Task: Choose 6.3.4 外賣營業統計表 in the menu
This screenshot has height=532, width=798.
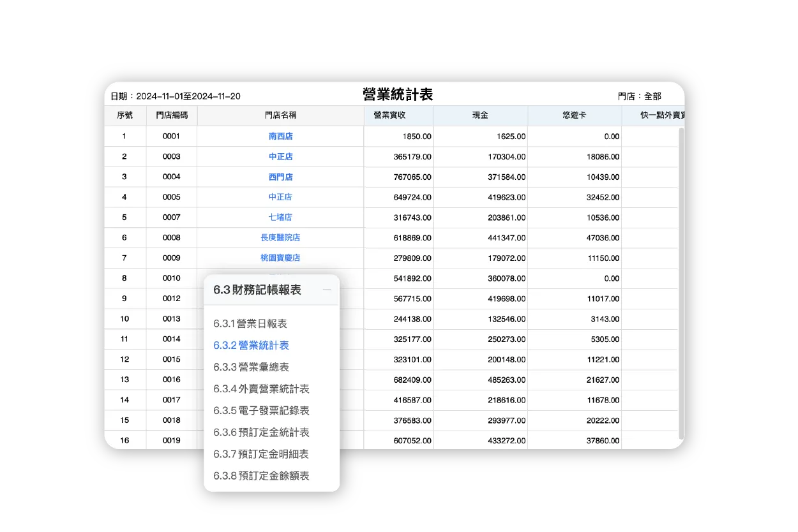Action: 261,388
